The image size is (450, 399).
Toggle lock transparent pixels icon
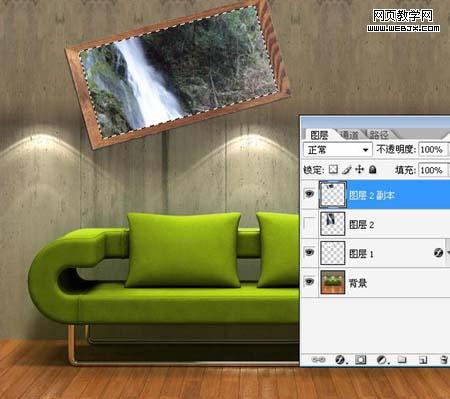[333, 169]
